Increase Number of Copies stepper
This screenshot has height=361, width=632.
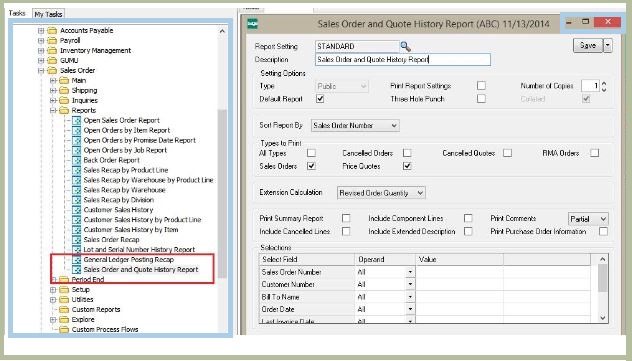604,83
